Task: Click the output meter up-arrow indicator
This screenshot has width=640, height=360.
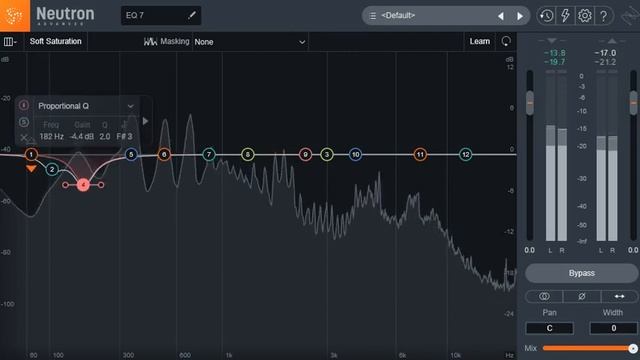Action: click(x=612, y=41)
